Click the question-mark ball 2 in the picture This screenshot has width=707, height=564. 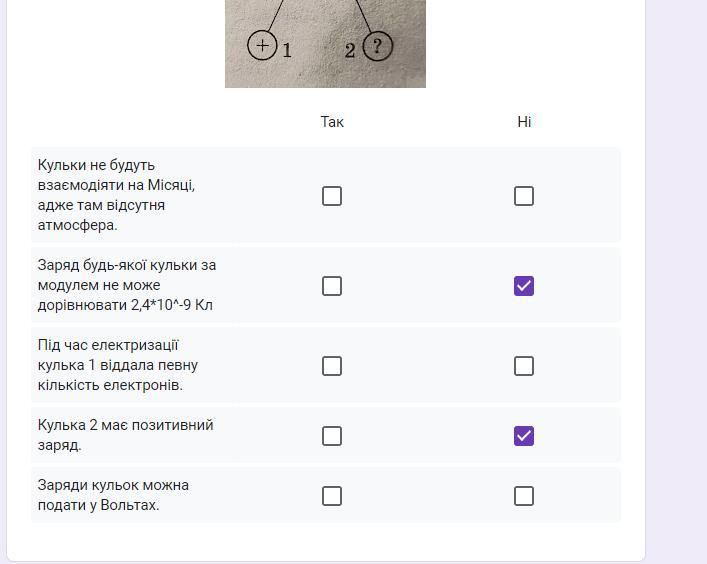377,46
